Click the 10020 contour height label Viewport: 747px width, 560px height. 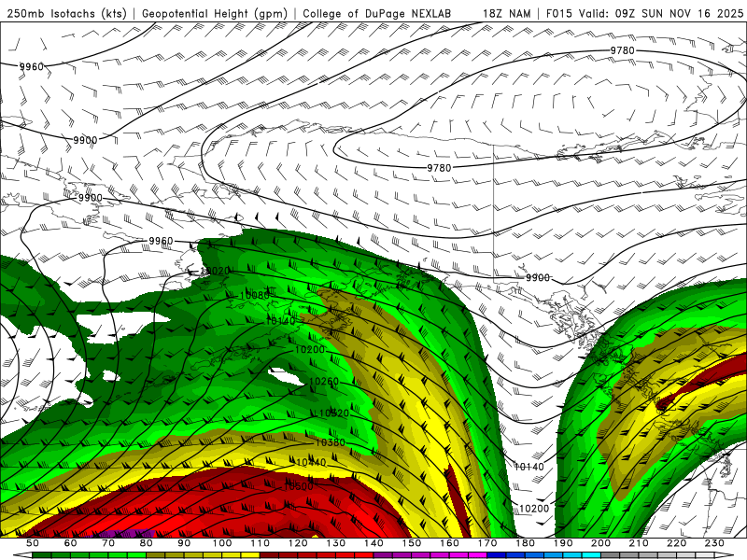[215, 271]
